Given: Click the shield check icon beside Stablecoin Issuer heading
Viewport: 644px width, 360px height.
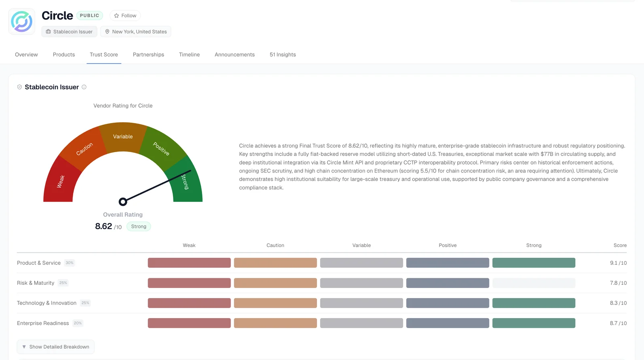Looking at the screenshot, I should coord(19,87).
